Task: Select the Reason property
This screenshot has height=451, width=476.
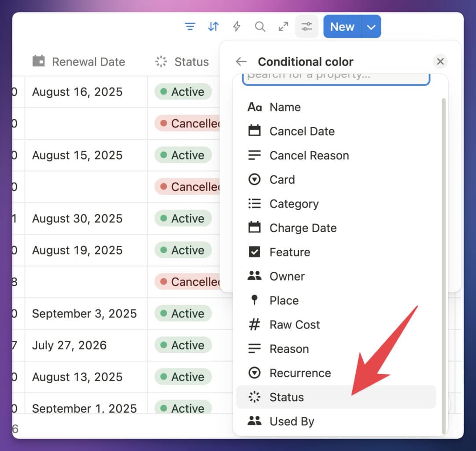Action: pos(336,349)
